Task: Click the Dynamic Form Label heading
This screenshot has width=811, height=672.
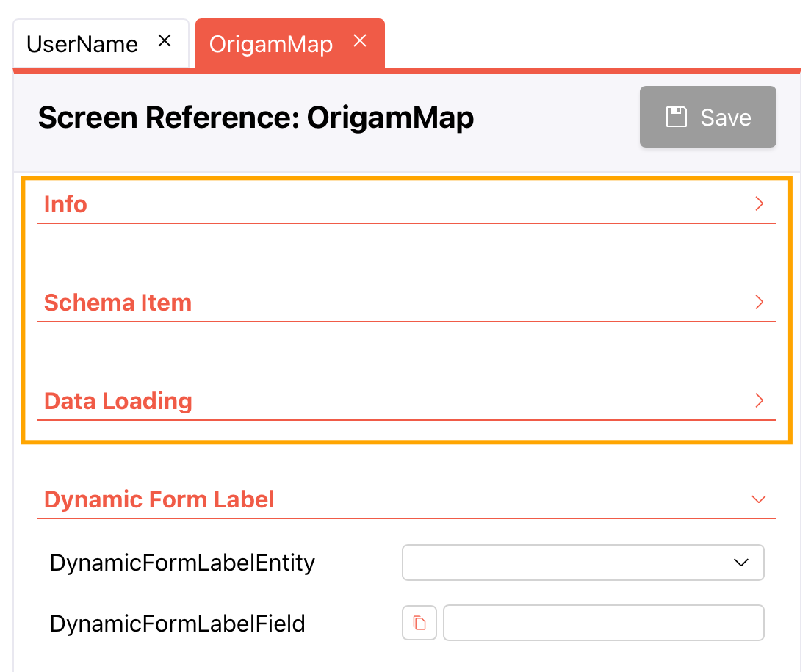Action: pyautogui.click(x=159, y=499)
